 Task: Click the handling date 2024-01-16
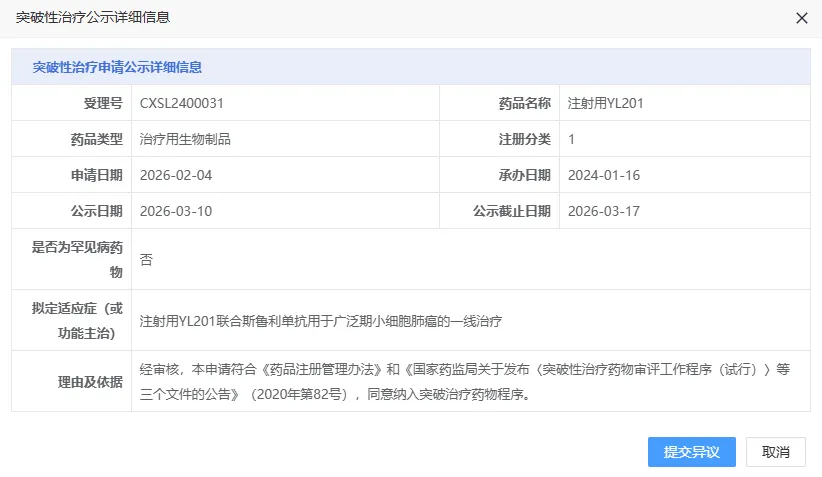(x=603, y=175)
